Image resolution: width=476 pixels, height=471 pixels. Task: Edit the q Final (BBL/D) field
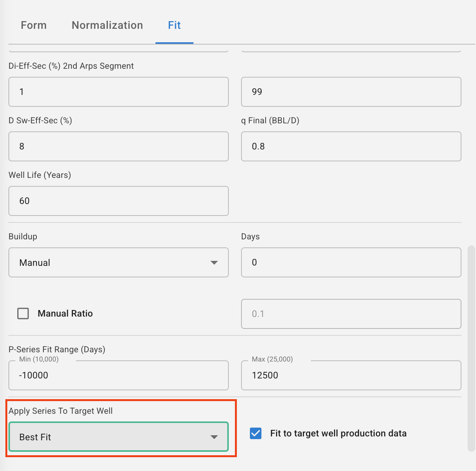click(351, 146)
